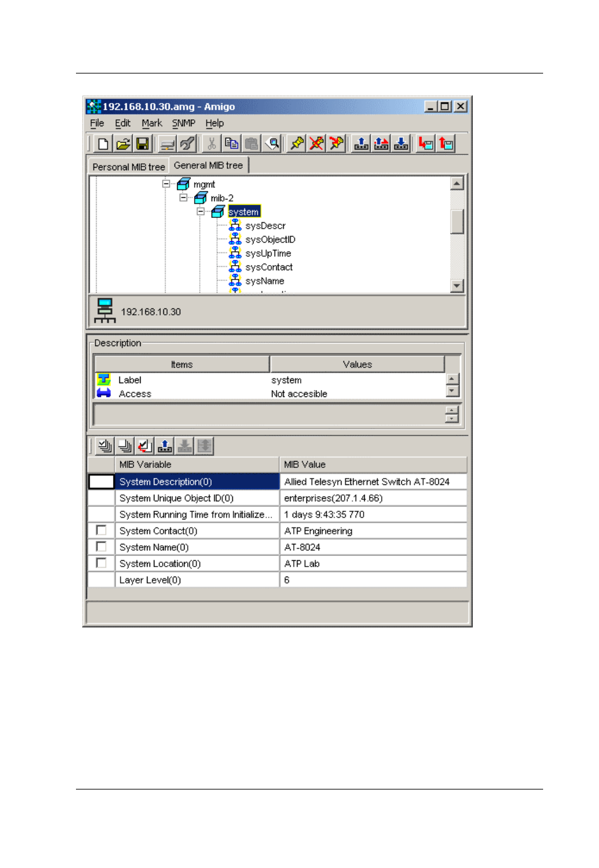Image resolution: width=599 pixels, height=868 pixels.
Task: Click the red-blue arrow SNMP get-next icon
Action: point(381,144)
